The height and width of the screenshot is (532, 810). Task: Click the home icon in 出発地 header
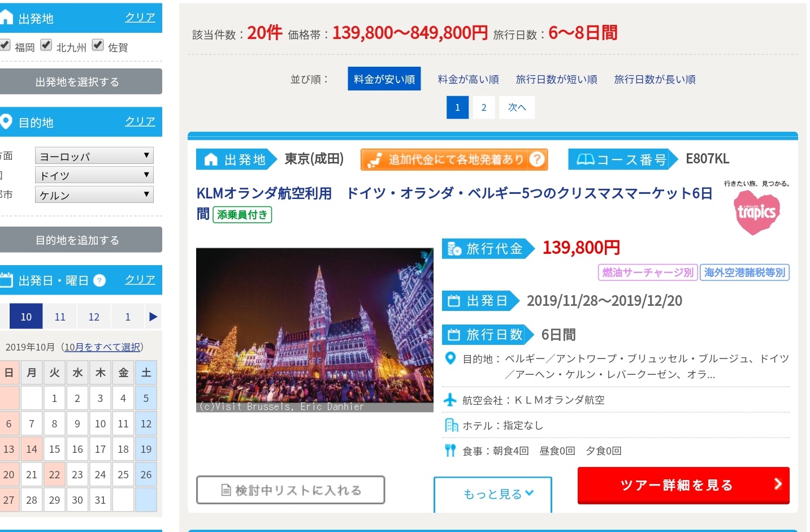pos(6,18)
